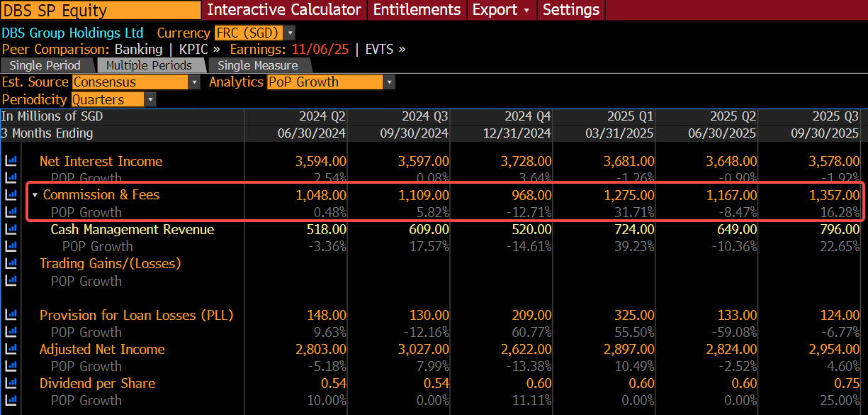Switch to the Single Measure tab
868x415 pixels.
pos(257,65)
